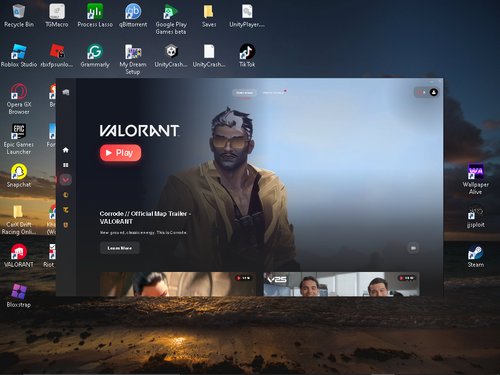This screenshot has width=500, height=375.
Task: Select the qBittorrent desktop shortcut
Action: pos(133,16)
